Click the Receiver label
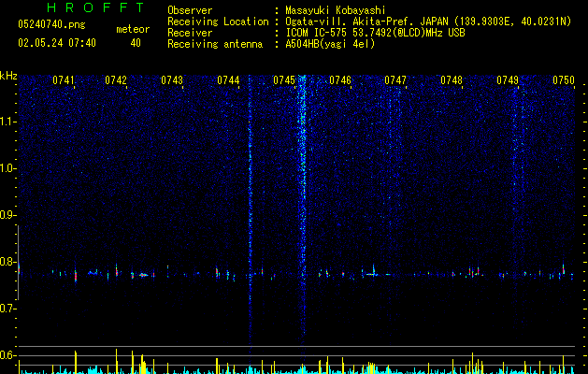588x374 pixels. pos(190,33)
